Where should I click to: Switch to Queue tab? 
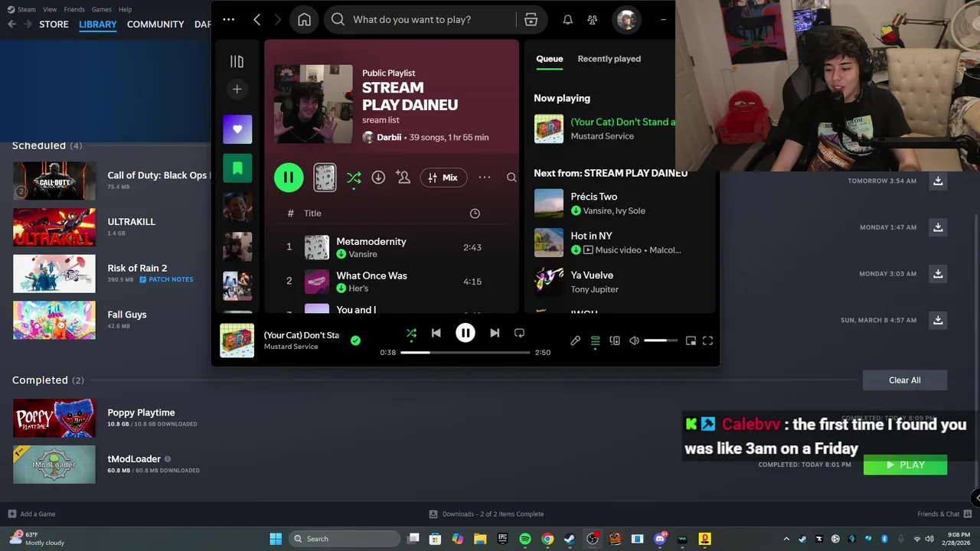point(549,59)
